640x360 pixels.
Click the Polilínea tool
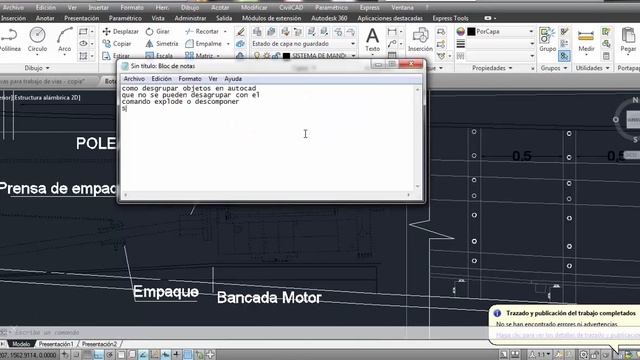pyautogui.click(x=10, y=39)
